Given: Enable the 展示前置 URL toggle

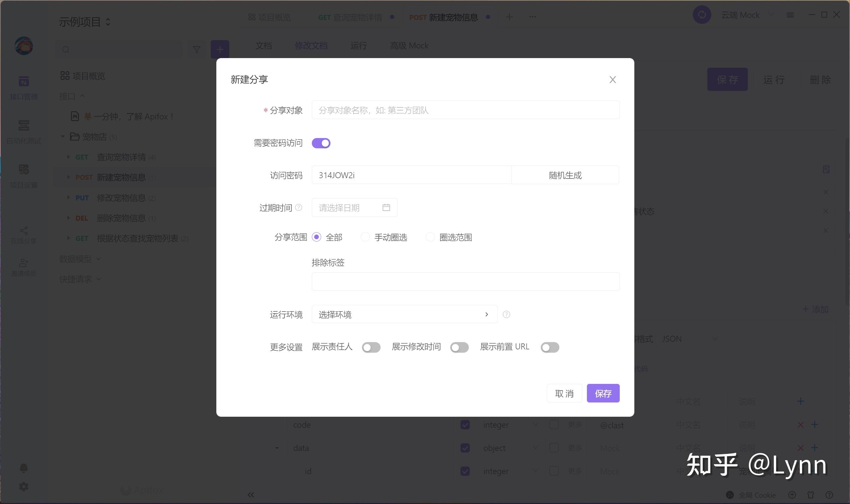Looking at the screenshot, I should tap(549, 347).
